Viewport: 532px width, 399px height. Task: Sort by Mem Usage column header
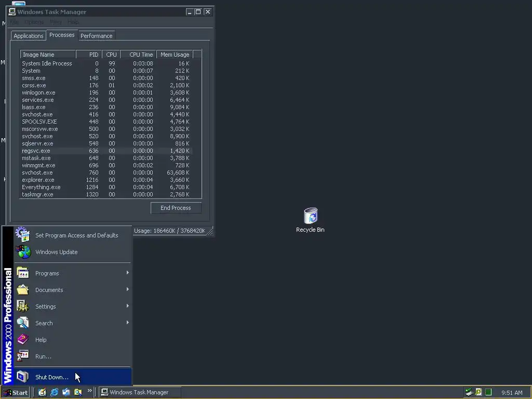(x=175, y=55)
